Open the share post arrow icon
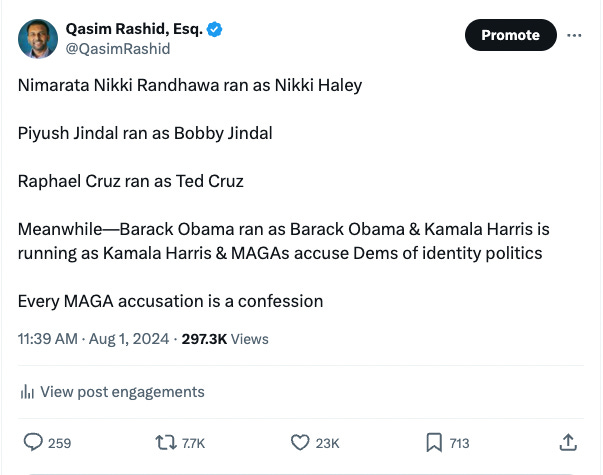603x475 pixels. pyautogui.click(x=568, y=442)
